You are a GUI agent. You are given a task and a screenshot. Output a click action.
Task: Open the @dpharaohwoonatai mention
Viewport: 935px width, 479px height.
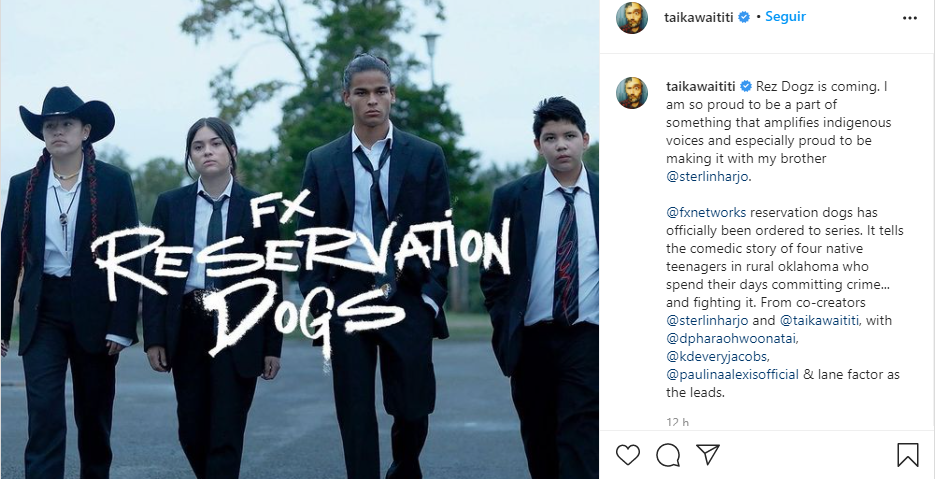coord(732,338)
